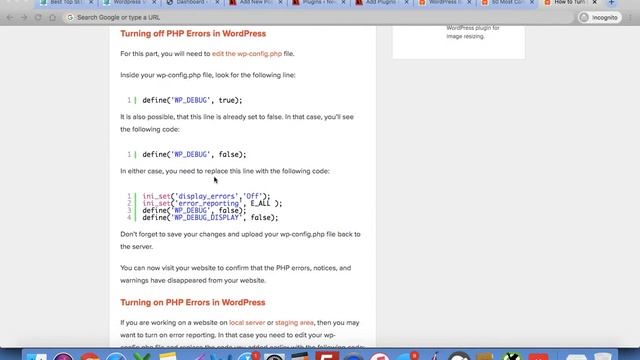Click the ini_set('display_errors','Off'); code line

coord(206,196)
